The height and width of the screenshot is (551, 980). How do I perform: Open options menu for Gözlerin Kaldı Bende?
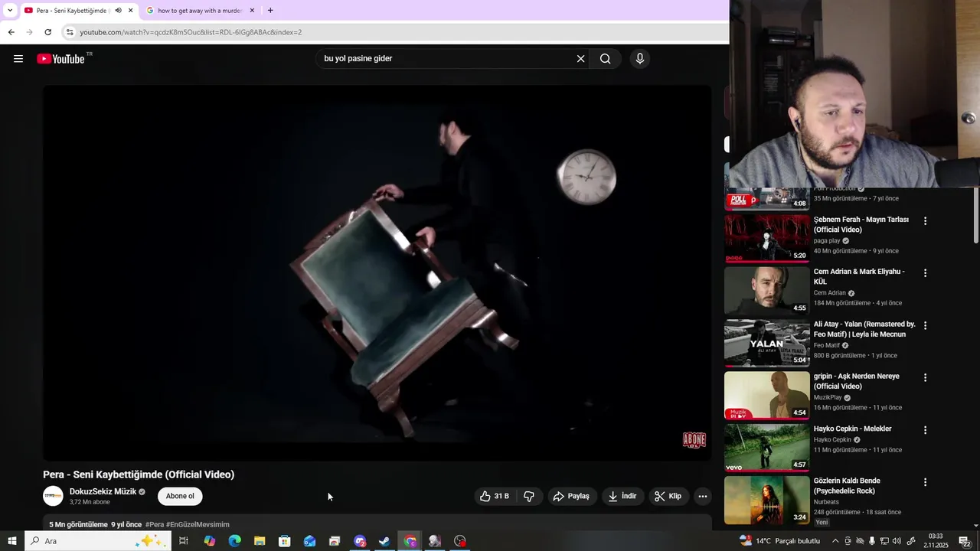click(x=925, y=483)
